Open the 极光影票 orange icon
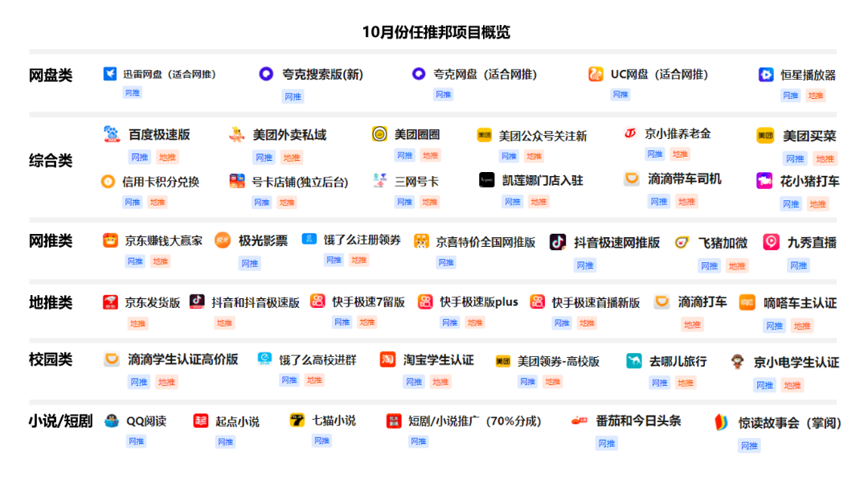Viewport: 868px width, 484px height. pos(223,240)
